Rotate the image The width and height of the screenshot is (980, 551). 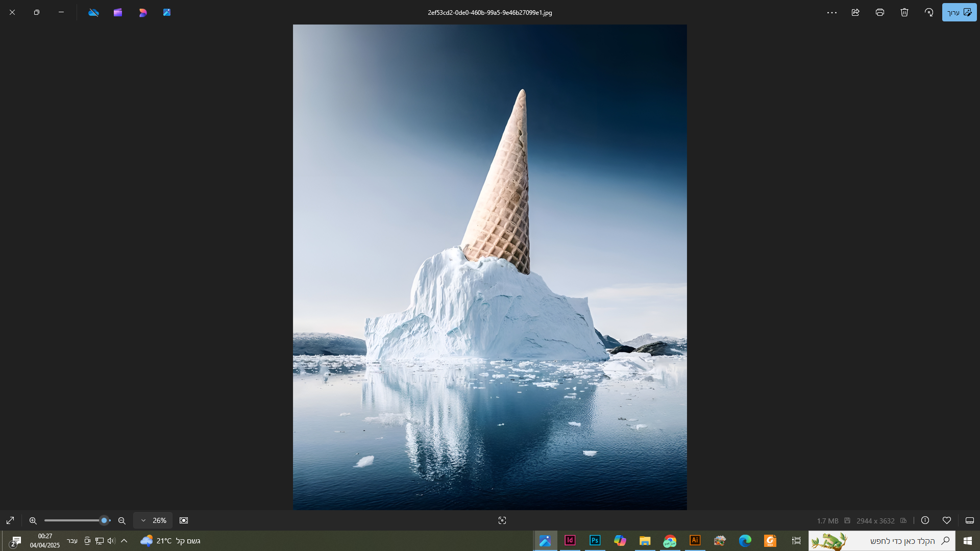[x=929, y=12]
